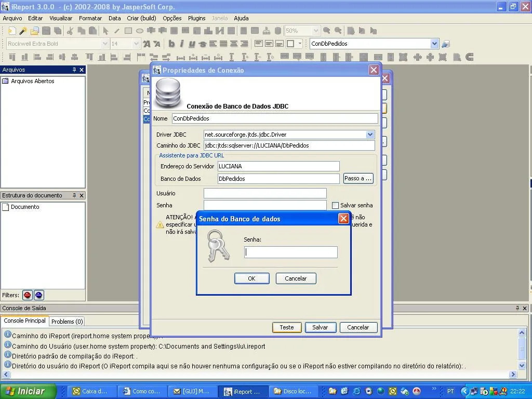Expand the Driver JDBC dropdown
Screen dimensions: 532x399
(x=370, y=135)
